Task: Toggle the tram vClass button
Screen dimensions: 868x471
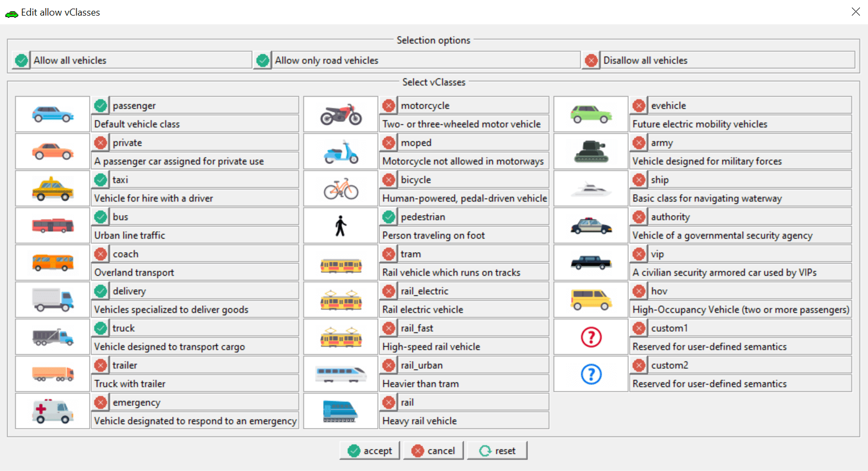Action: pos(389,254)
